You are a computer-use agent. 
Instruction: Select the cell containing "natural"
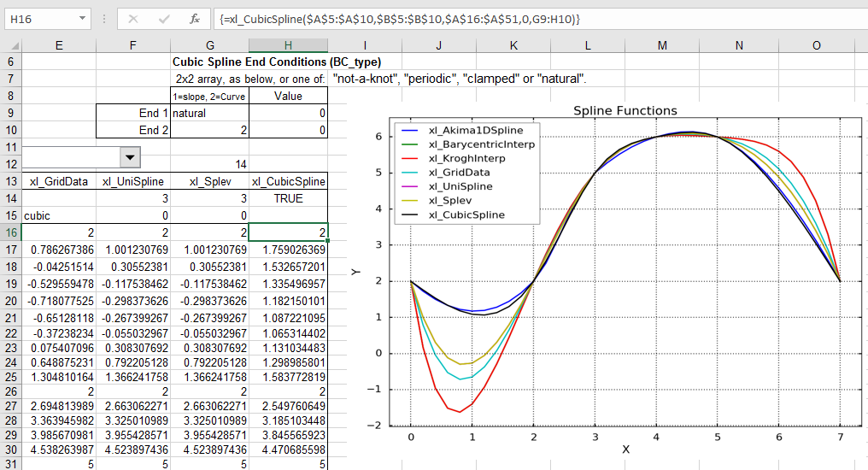(x=209, y=113)
